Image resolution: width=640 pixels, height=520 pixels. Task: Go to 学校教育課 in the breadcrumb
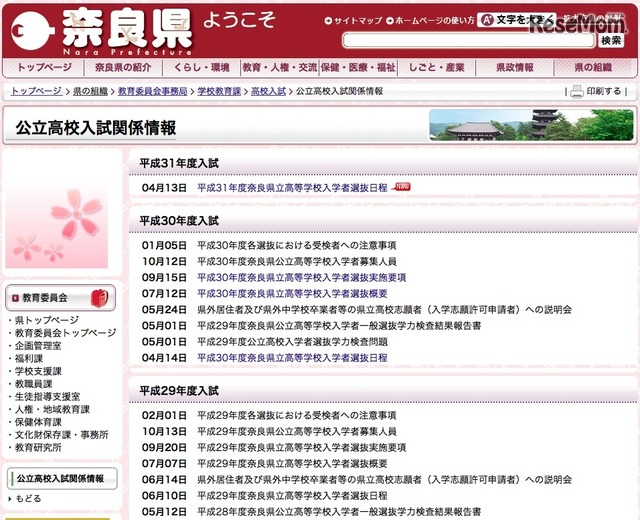(x=219, y=91)
